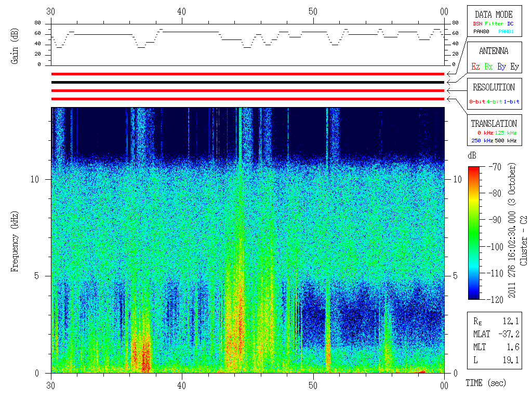Select the green Bx antenna label
The image size is (532, 399).
(x=488, y=66)
